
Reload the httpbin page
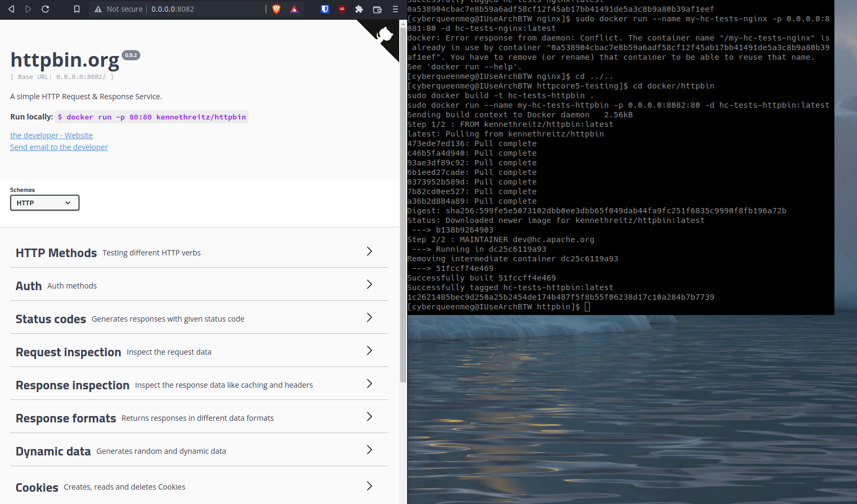45,9
